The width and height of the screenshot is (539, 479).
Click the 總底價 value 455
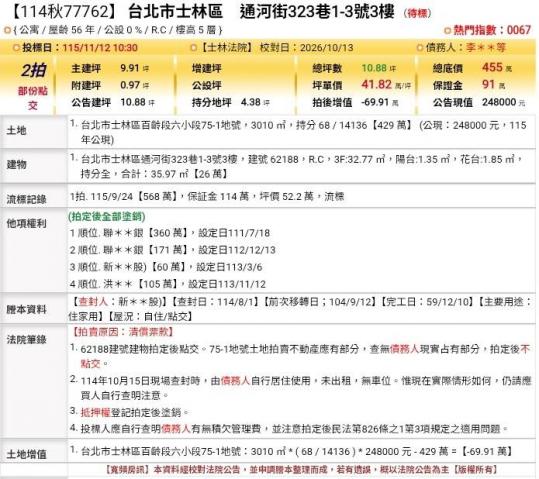pyautogui.click(x=492, y=67)
